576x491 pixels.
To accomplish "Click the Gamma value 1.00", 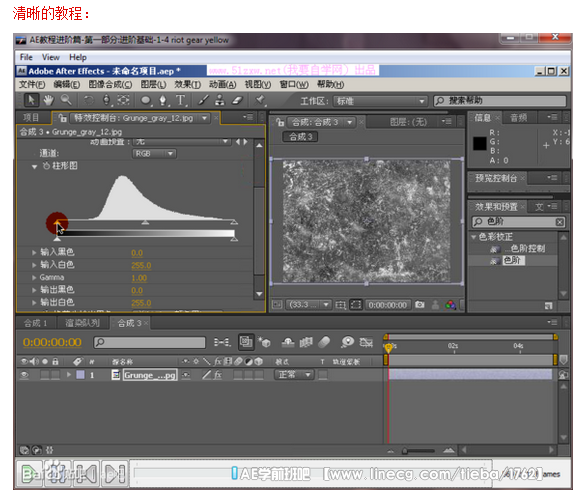I will 139,278.
